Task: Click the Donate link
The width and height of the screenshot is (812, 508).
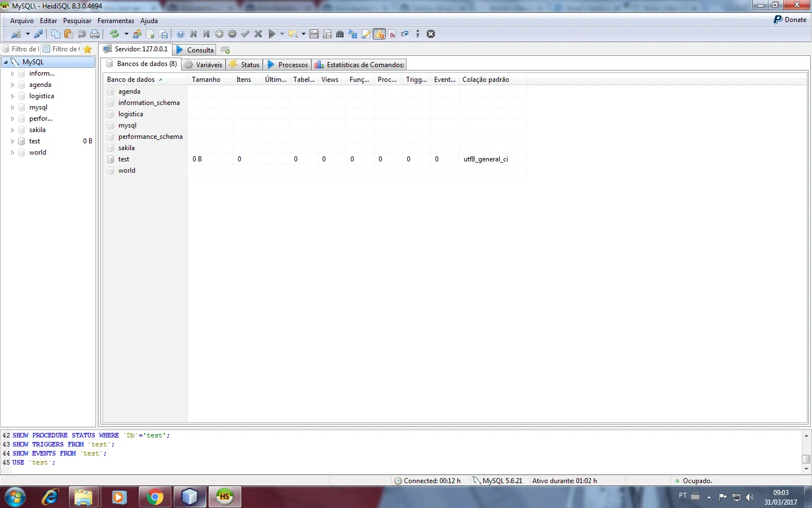Action: click(790, 20)
